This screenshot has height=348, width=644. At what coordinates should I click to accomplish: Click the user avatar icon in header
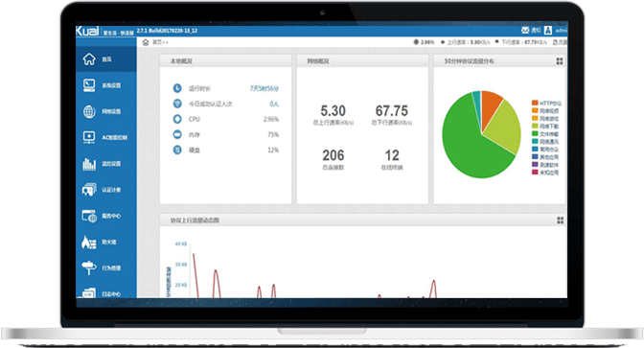(x=548, y=31)
